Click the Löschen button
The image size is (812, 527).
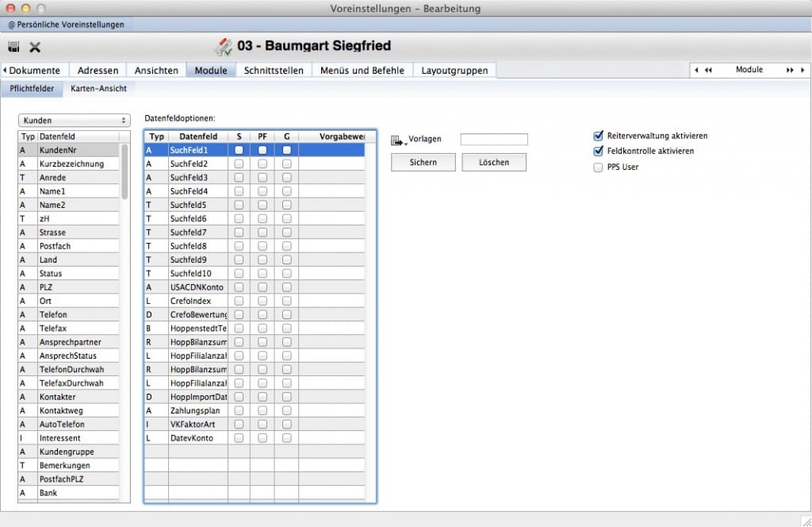494,162
